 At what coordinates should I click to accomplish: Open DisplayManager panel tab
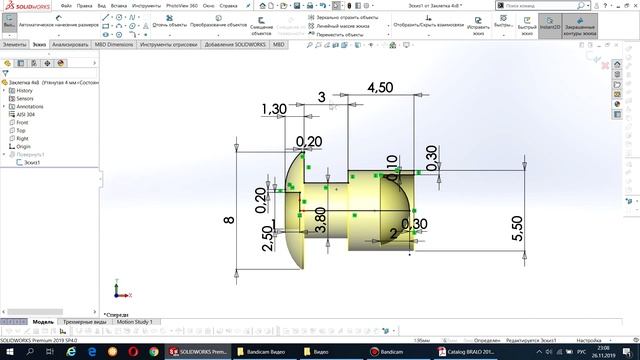click(61, 63)
